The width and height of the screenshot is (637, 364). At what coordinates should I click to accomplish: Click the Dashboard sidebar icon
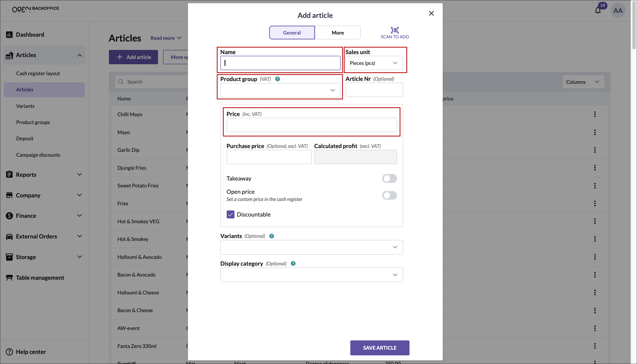click(9, 35)
